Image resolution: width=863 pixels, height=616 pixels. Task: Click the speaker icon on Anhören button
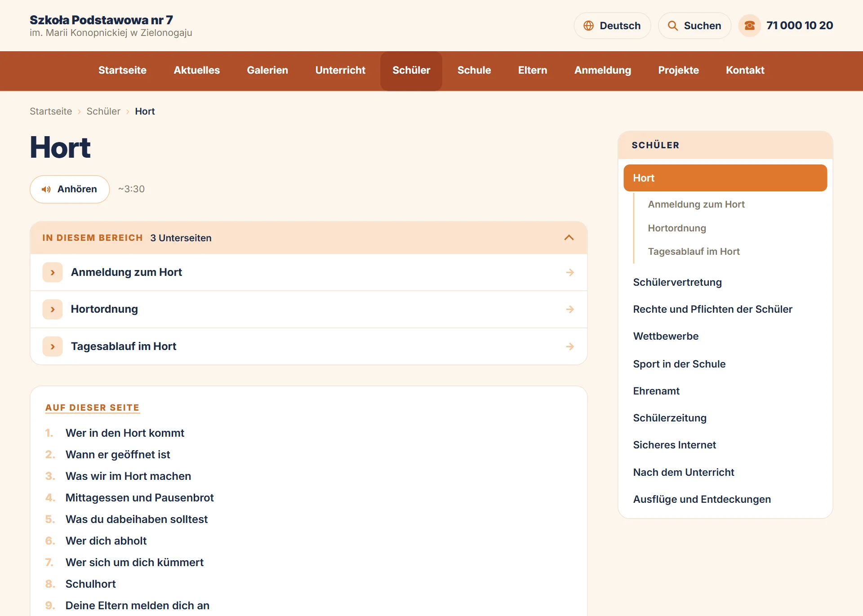[46, 189]
